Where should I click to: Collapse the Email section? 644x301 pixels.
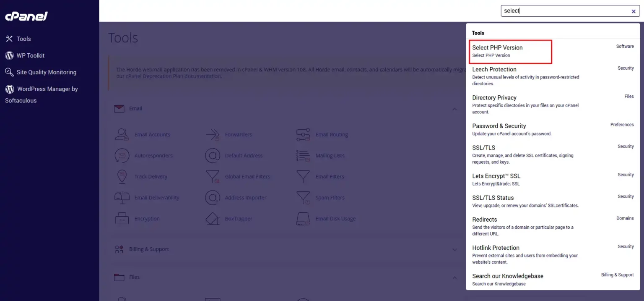pos(455,109)
